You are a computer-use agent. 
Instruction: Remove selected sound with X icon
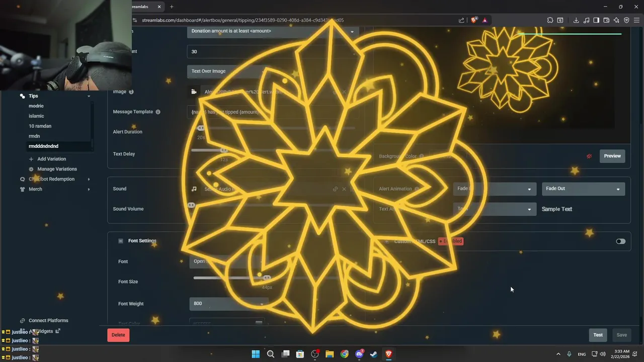(344, 189)
